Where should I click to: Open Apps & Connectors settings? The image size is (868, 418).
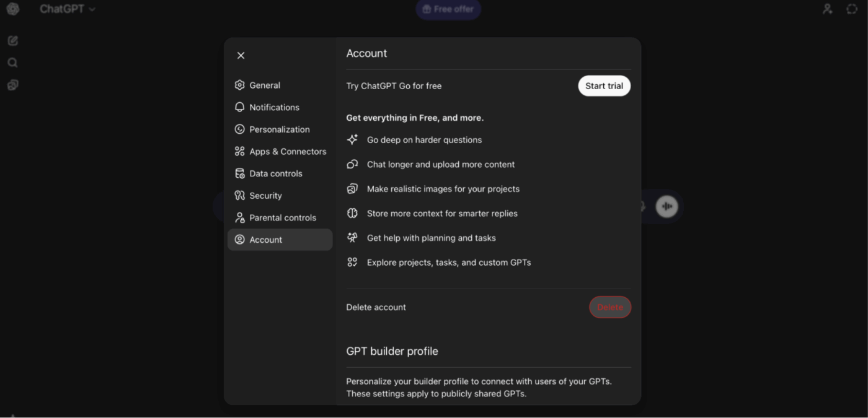pyautogui.click(x=288, y=151)
